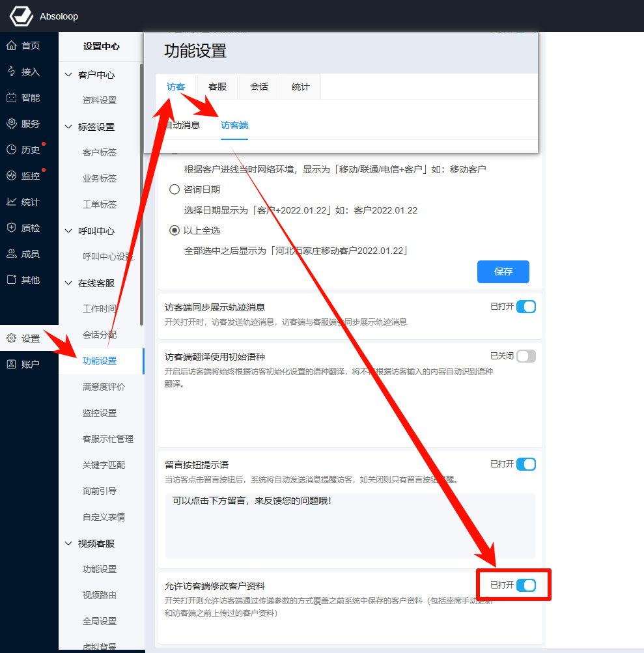Screen dimensions: 644x653
Task: Open the 设置 gear icon
Action: pos(12,338)
